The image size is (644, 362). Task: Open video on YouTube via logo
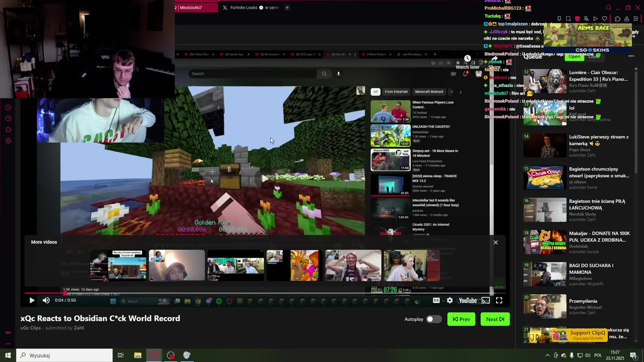click(x=467, y=300)
